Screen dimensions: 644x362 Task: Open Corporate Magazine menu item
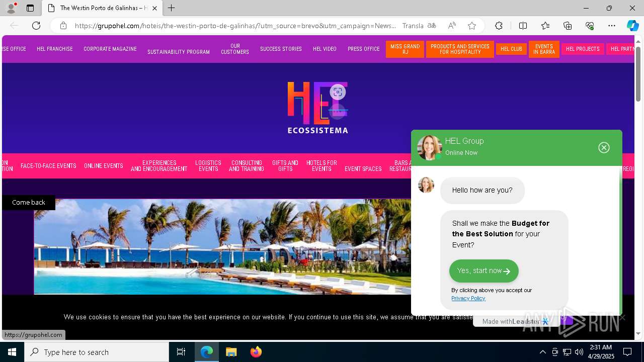pos(110,49)
